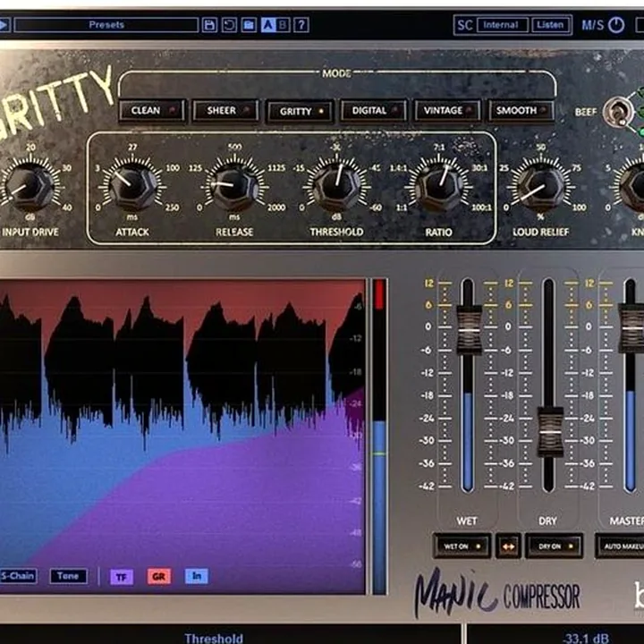Open the preset folder icon
This screenshot has width=644, height=644.
coord(249,25)
